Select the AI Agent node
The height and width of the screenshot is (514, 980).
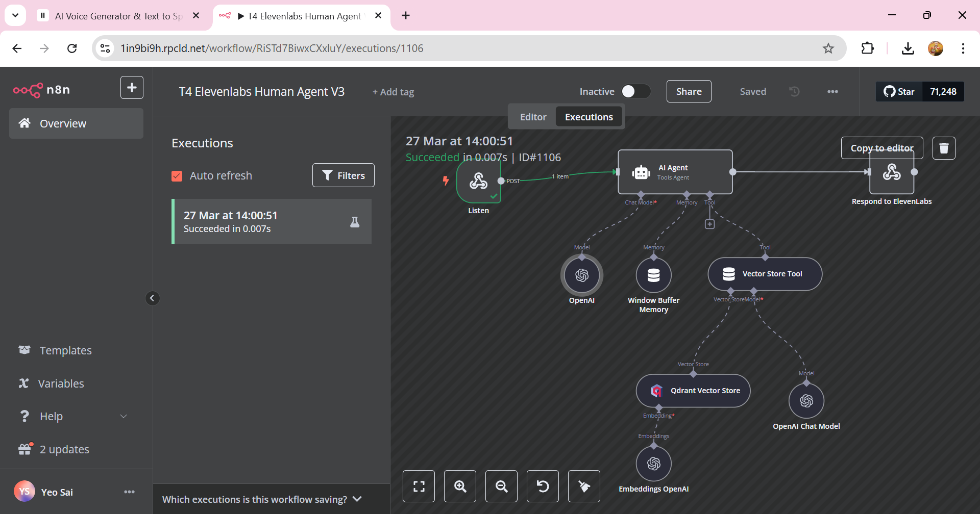[675, 172]
